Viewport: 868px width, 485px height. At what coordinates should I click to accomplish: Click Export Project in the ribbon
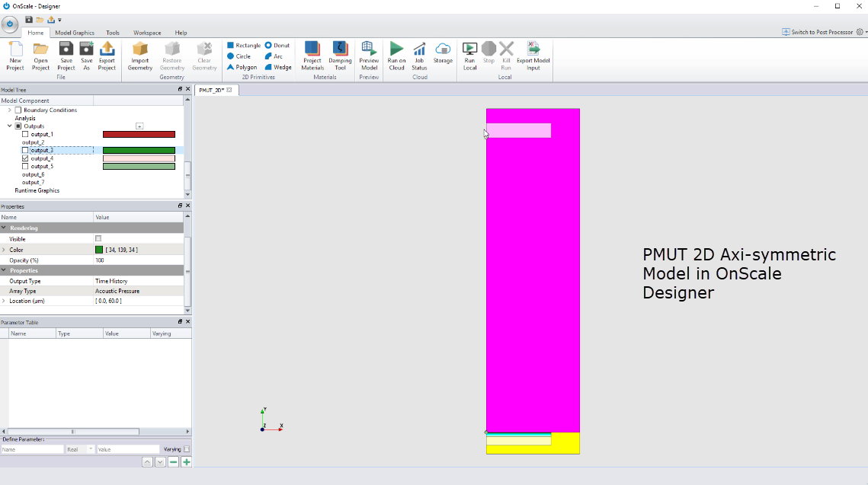tap(107, 56)
